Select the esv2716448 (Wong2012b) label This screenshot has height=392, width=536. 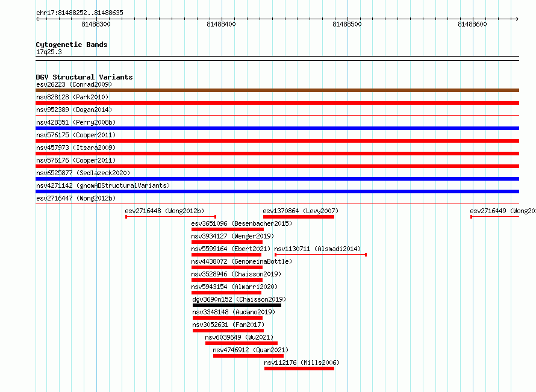click(164, 211)
